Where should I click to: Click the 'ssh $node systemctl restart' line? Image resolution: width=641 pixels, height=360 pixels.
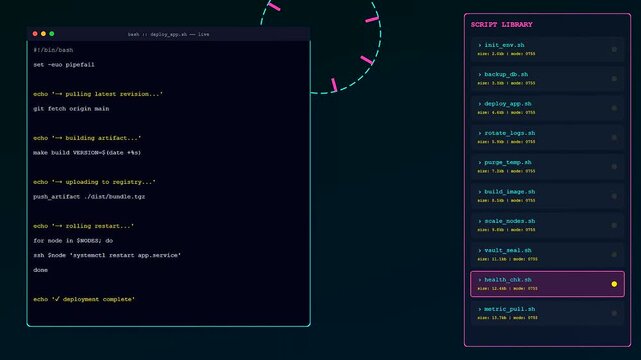pos(107,255)
